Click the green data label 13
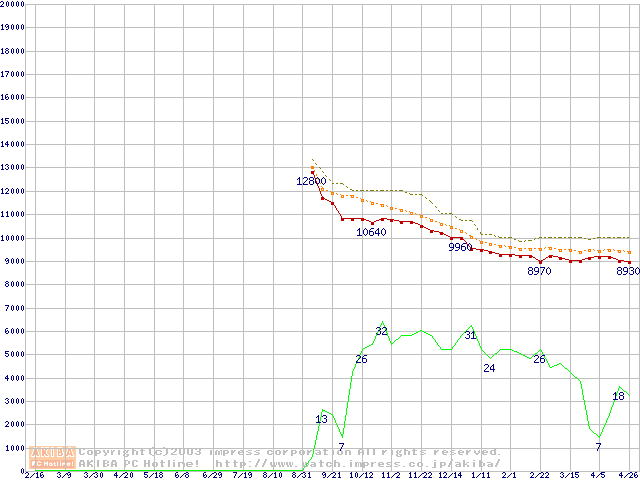The width and height of the screenshot is (640, 480). coord(321,419)
